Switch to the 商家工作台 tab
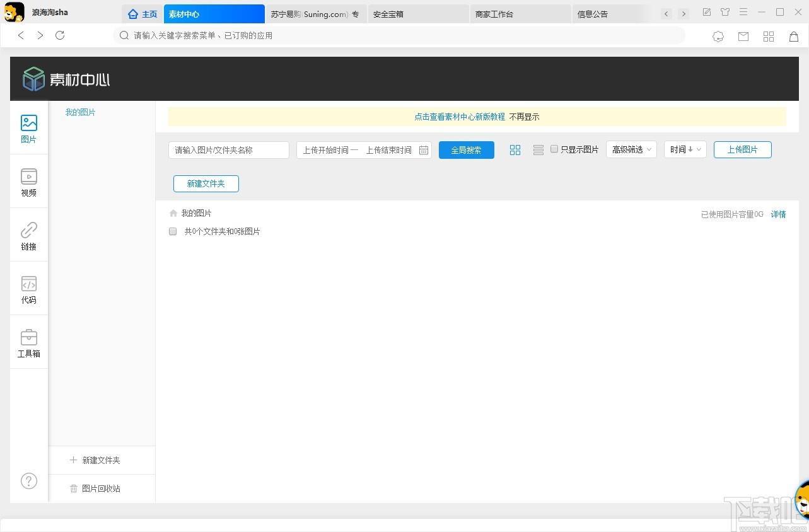The image size is (809, 532). coord(520,14)
